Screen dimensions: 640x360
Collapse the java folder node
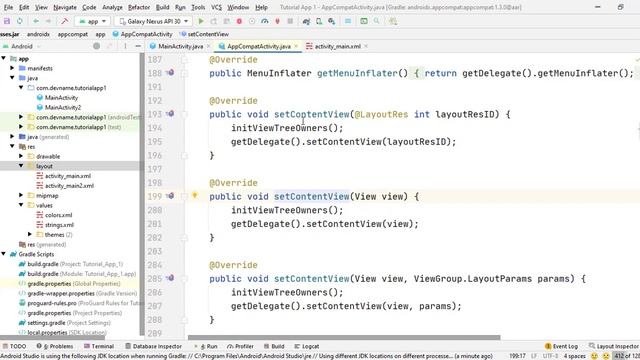pos(12,78)
